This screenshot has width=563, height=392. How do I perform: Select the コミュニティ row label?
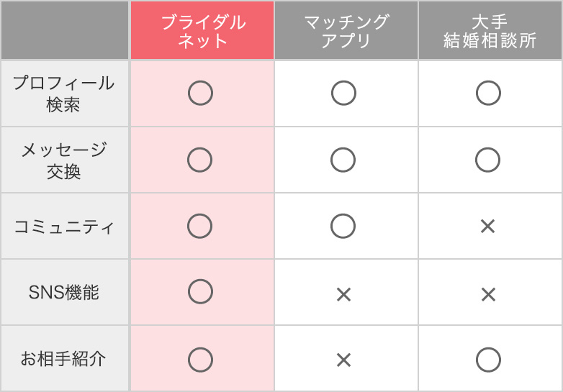[x=64, y=227]
